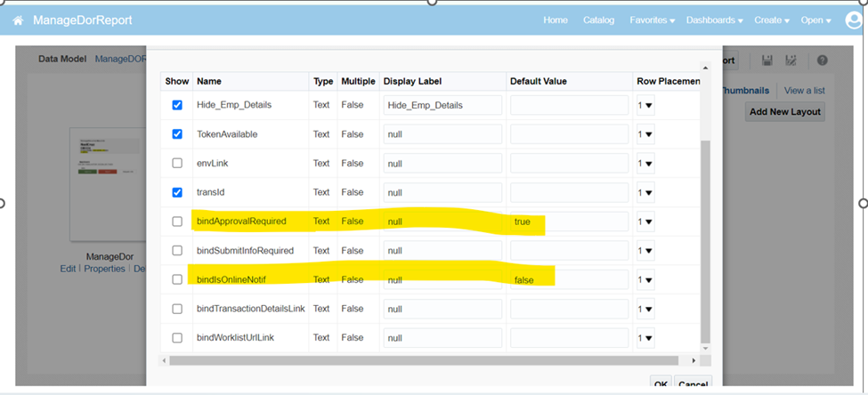Check Show for envLink
The width and height of the screenshot is (868, 395).
click(177, 163)
